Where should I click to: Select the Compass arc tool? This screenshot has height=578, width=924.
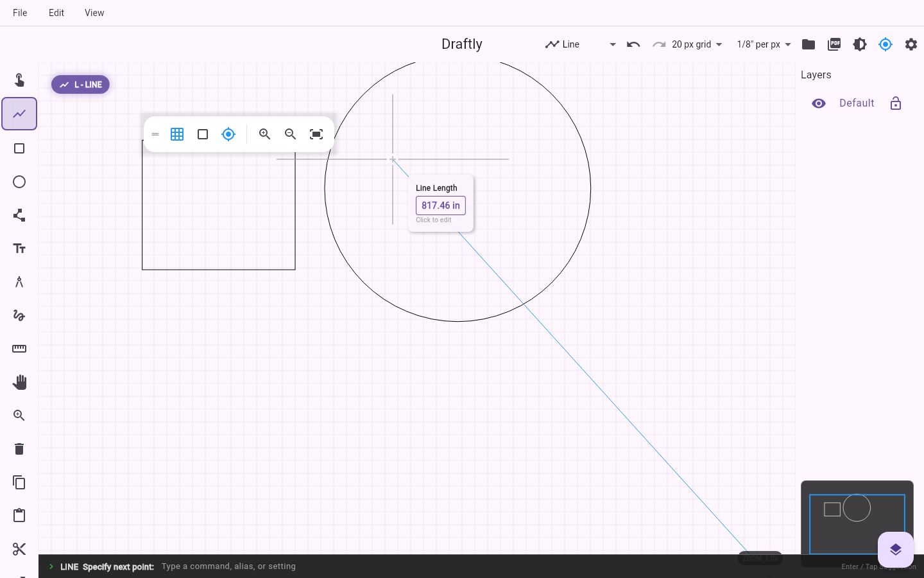(19, 282)
